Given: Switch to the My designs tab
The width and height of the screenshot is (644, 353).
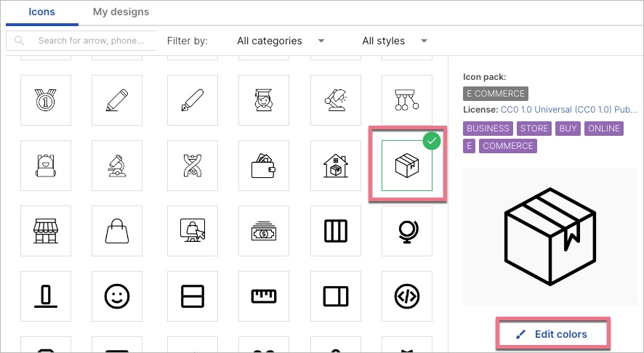Looking at the screenshot, I should [121, 12].
